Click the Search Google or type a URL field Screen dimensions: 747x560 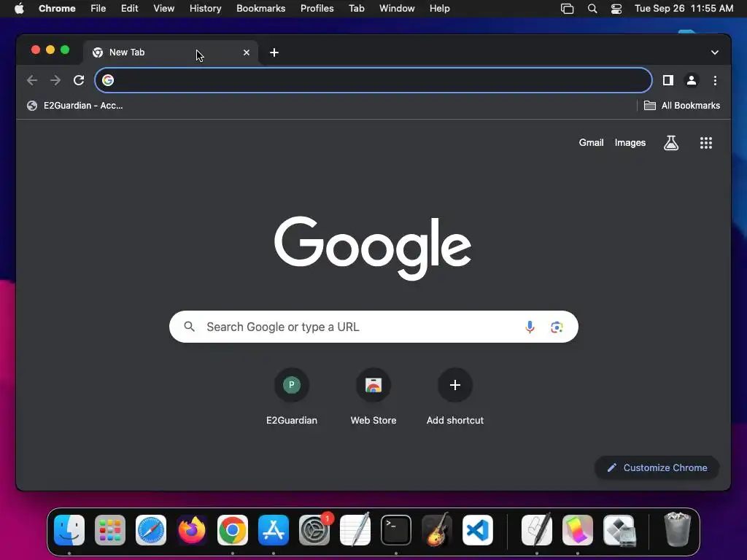373,327
